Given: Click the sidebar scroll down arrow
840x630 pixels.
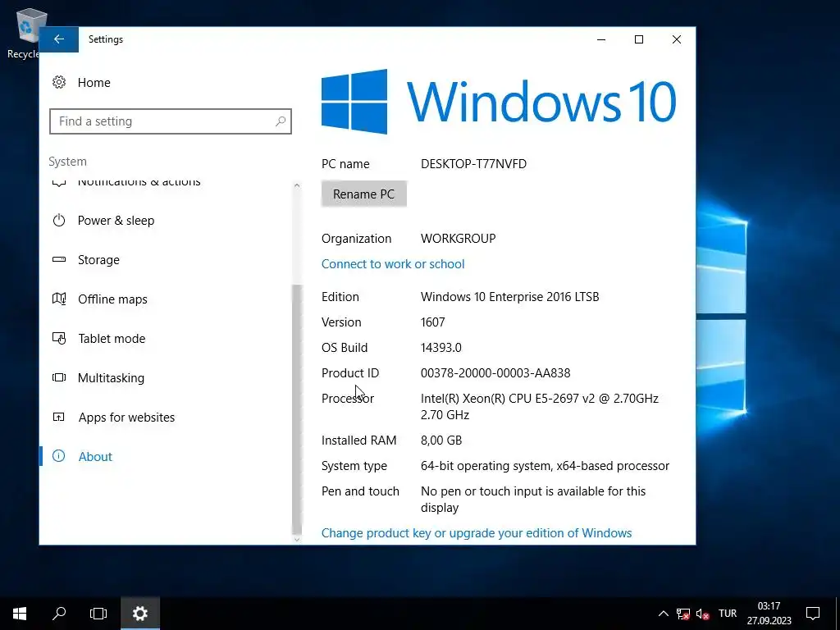Looking at the screenshot, I should 297,540.
